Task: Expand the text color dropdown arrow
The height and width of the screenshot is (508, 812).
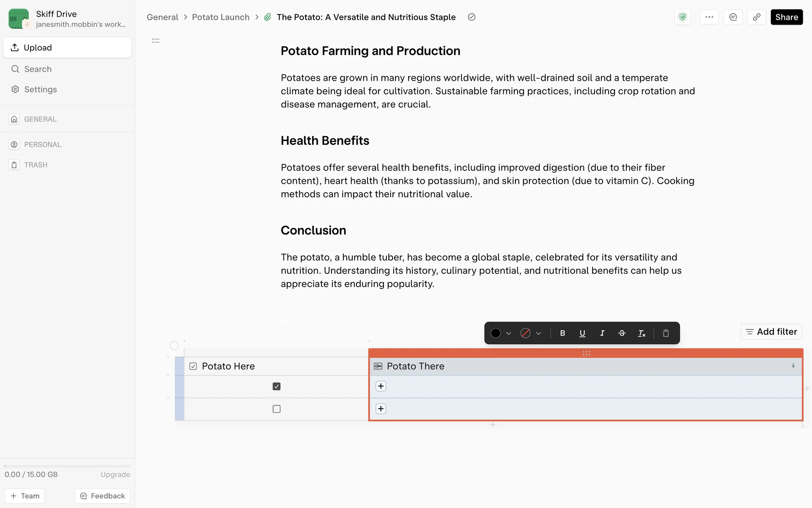Action: coord(509,334)
